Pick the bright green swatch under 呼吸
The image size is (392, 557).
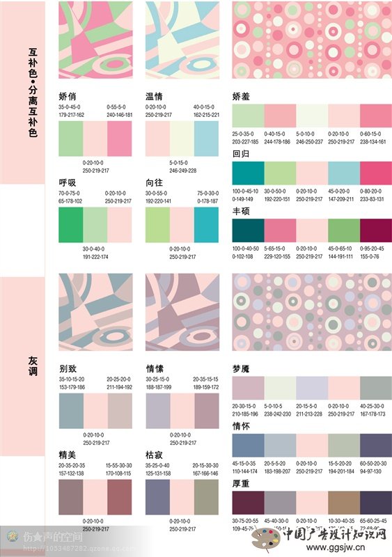[71, 225]
